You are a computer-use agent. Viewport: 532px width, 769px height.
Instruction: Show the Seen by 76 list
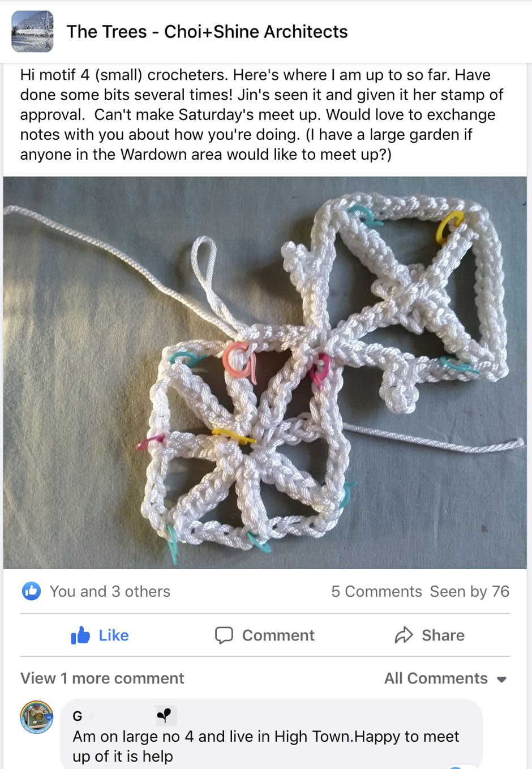470,591
